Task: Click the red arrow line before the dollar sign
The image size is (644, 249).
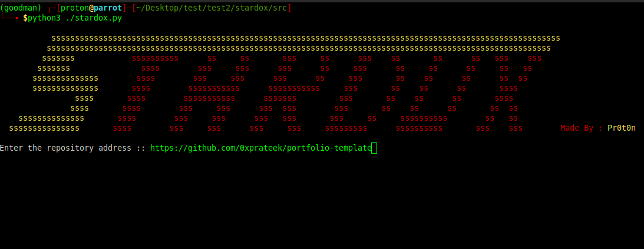Action: tap(10, 17)
